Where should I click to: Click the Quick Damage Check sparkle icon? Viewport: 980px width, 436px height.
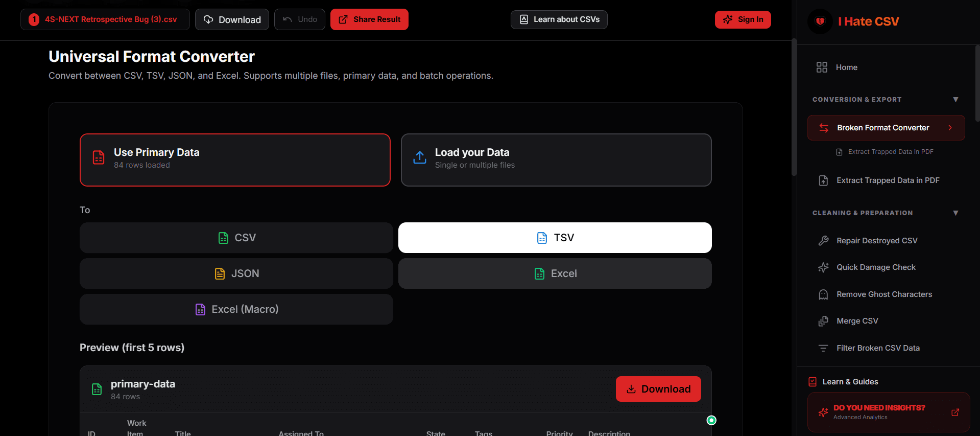(x=823, y=267)
